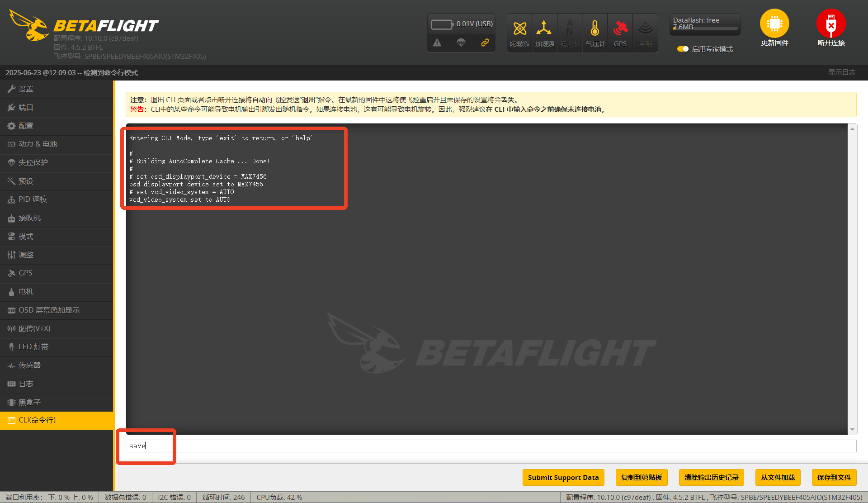Screen dimensions: 868x503
Task: Select the 预设 wand icon
Action: click(x=11, y=181)
